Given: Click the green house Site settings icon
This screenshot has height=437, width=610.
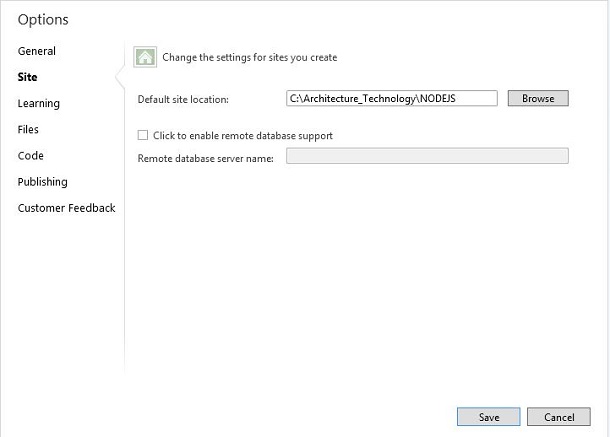Looking at the screenshot, I should (145, 57).
